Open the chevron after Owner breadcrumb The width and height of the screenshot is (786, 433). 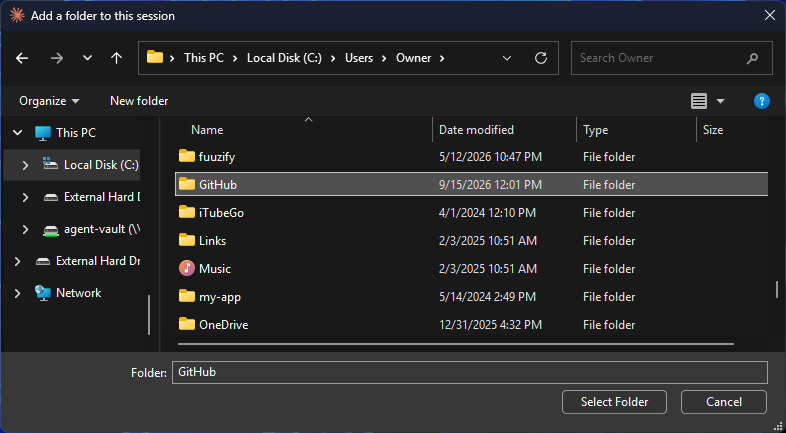442,58
